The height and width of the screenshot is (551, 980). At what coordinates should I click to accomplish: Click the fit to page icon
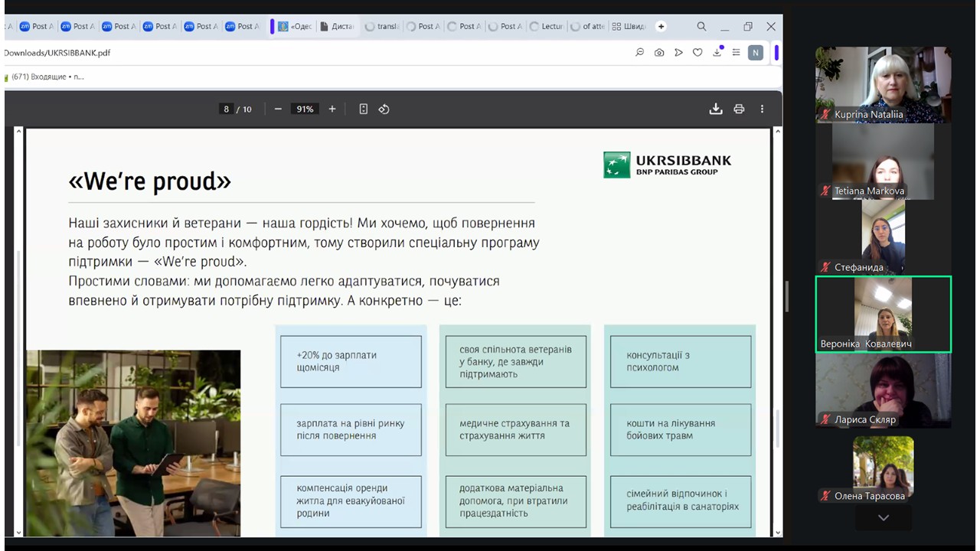[363, 109]
